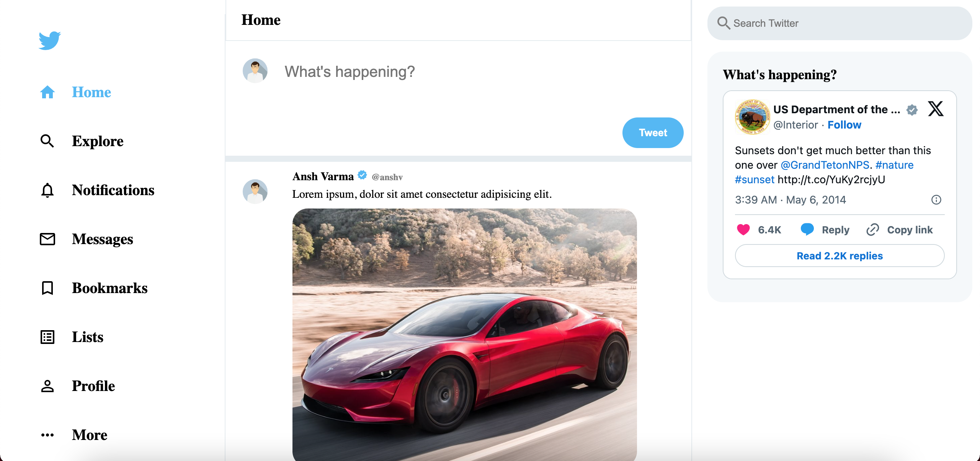Click the X logo on embedded tweet
Screen dimensions: 980x461
936,109
